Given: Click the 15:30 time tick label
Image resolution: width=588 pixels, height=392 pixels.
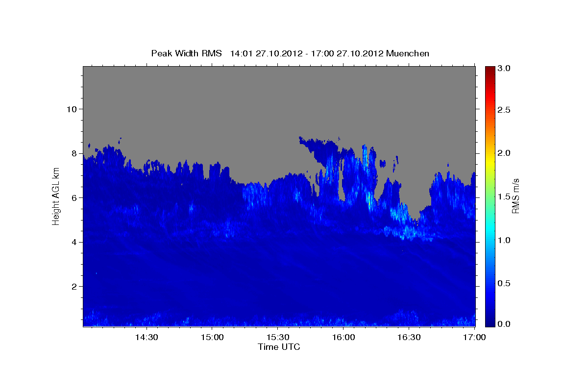Looking at the screenshot, I should click(278, 337).
